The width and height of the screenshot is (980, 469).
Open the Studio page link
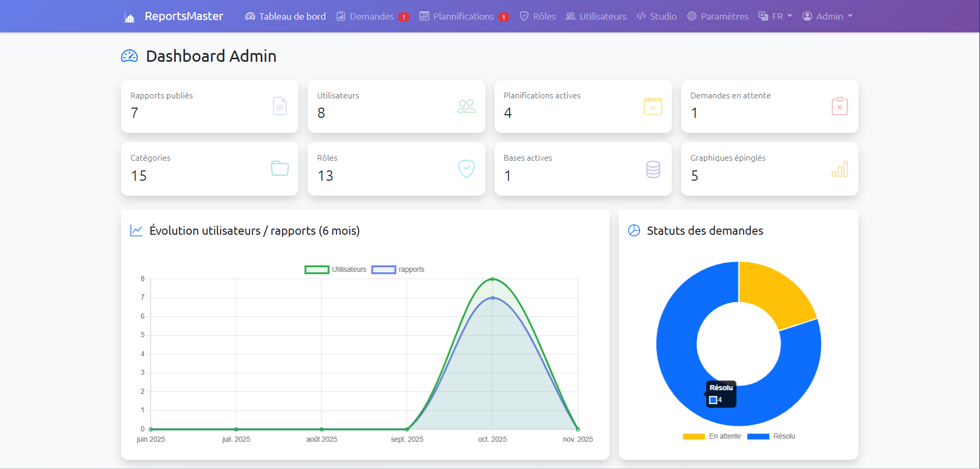(x=657, y=16)
